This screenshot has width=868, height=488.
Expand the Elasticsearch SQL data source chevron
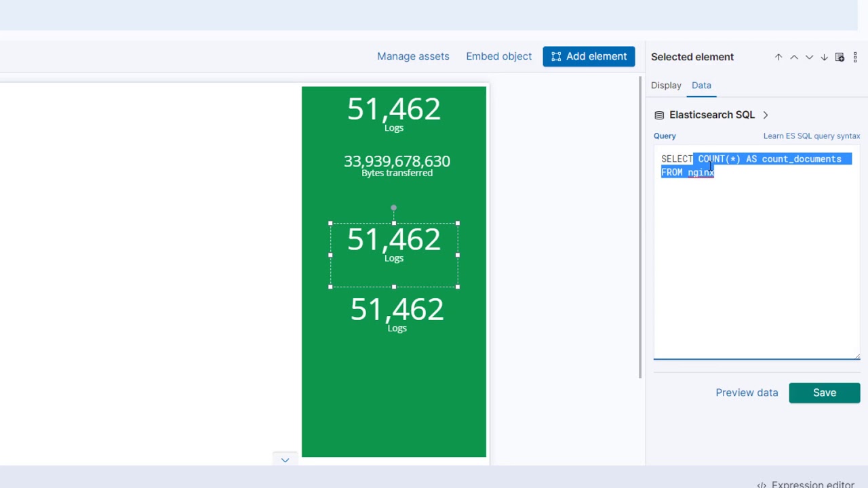[766, 115]
